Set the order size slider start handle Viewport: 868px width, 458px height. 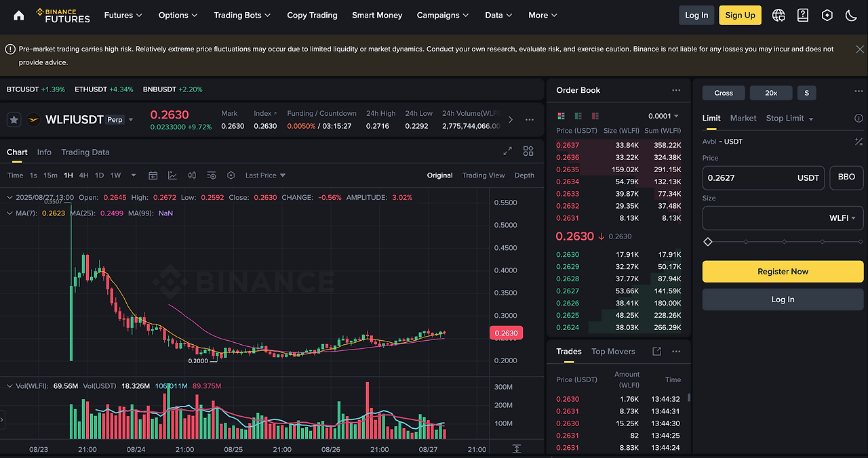coord(708,242)
